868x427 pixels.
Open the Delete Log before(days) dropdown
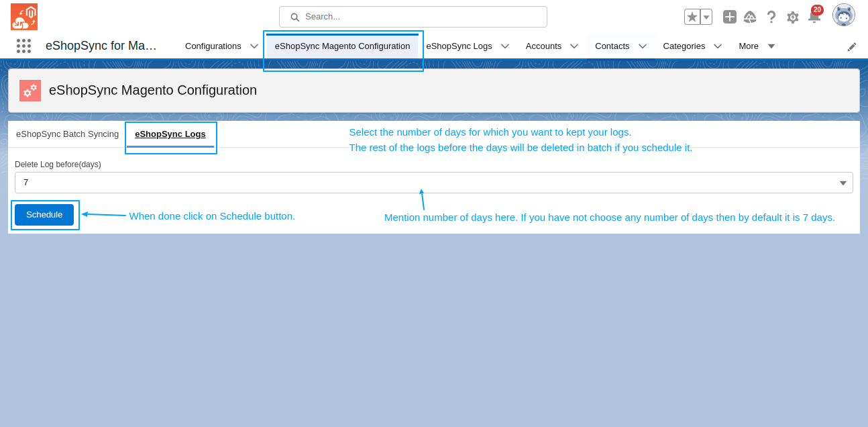point(433,183)
